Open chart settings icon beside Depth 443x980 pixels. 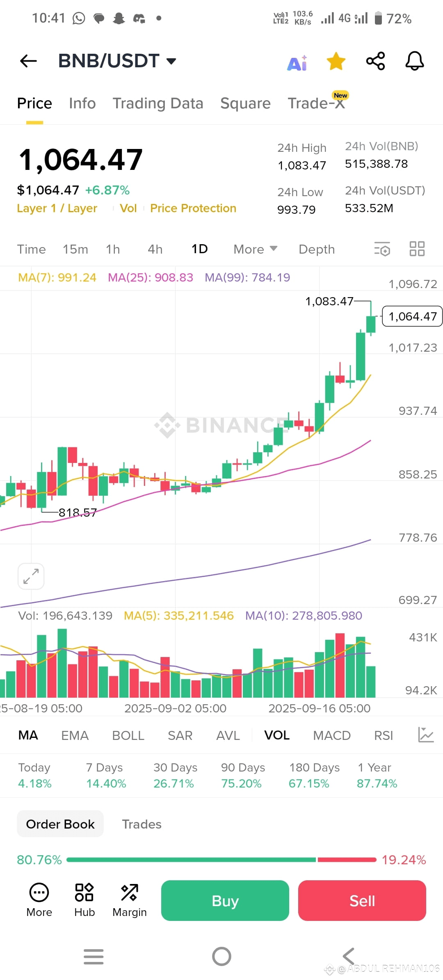(382, 249)
